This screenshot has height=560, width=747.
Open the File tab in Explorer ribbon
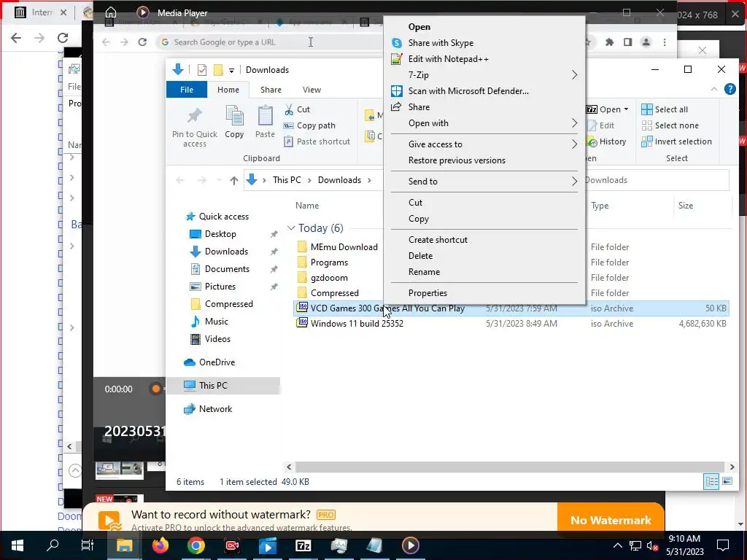(187, 90)
